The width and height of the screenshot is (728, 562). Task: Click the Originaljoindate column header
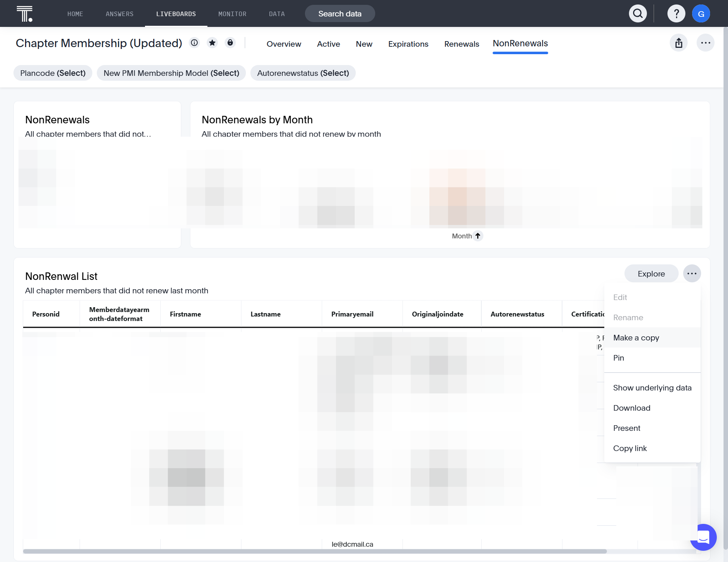[x=442, y=314]
